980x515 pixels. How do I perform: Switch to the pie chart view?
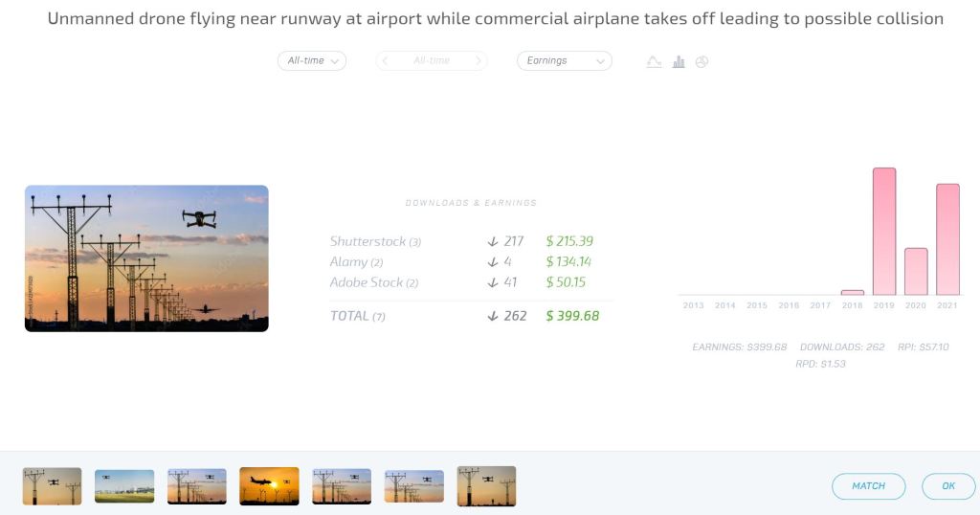click(702, 61)
